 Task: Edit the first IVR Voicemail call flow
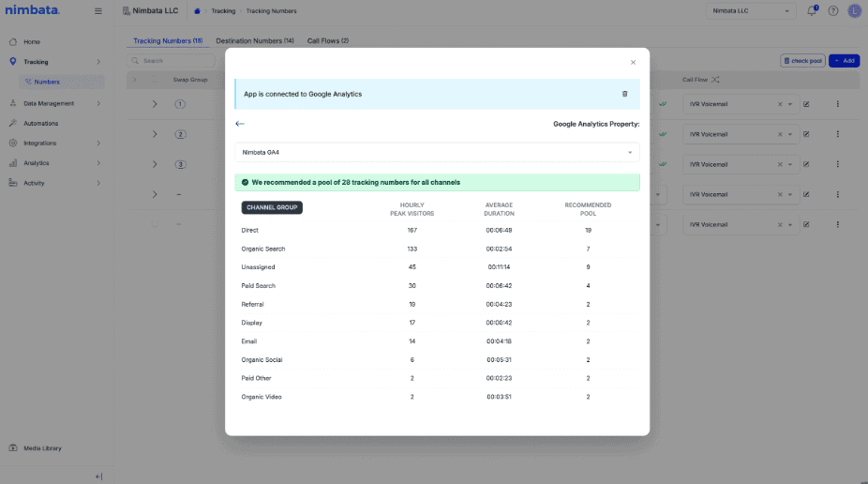tap(806, 104)
